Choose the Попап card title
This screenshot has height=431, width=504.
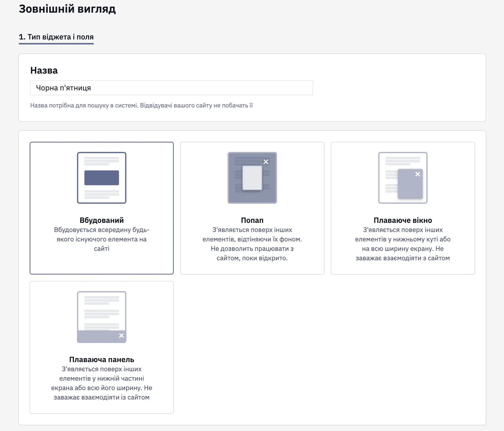click(x=252, y=220)
